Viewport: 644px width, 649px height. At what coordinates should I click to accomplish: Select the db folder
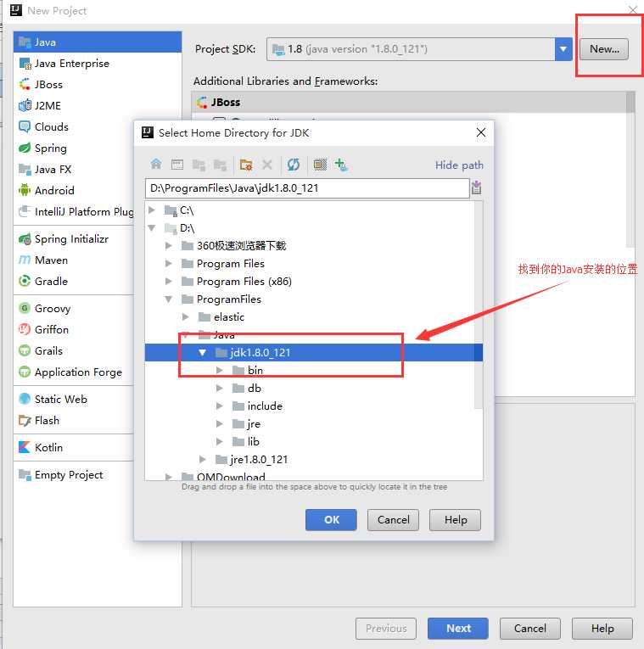(247, 389)
